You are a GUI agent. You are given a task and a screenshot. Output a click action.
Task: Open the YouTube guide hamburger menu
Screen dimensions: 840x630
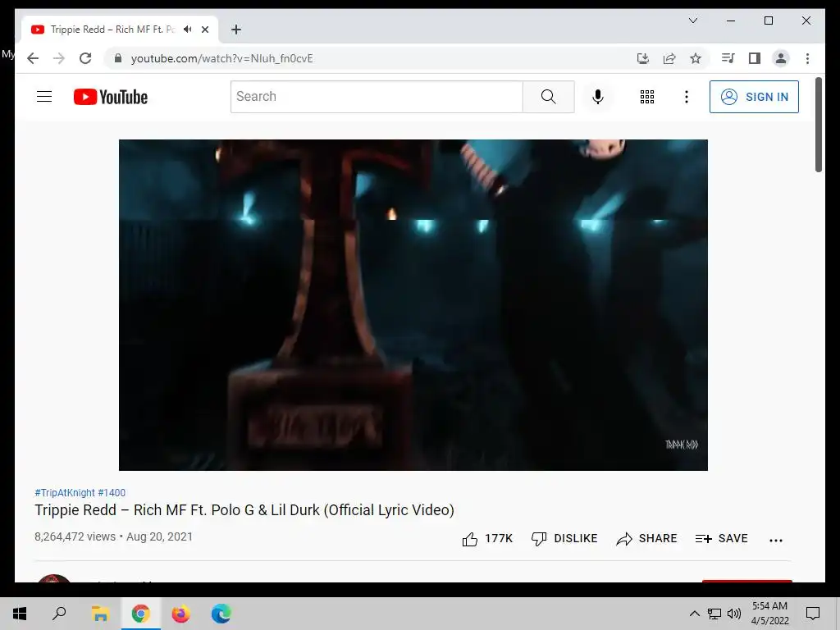tap(44, 97)
